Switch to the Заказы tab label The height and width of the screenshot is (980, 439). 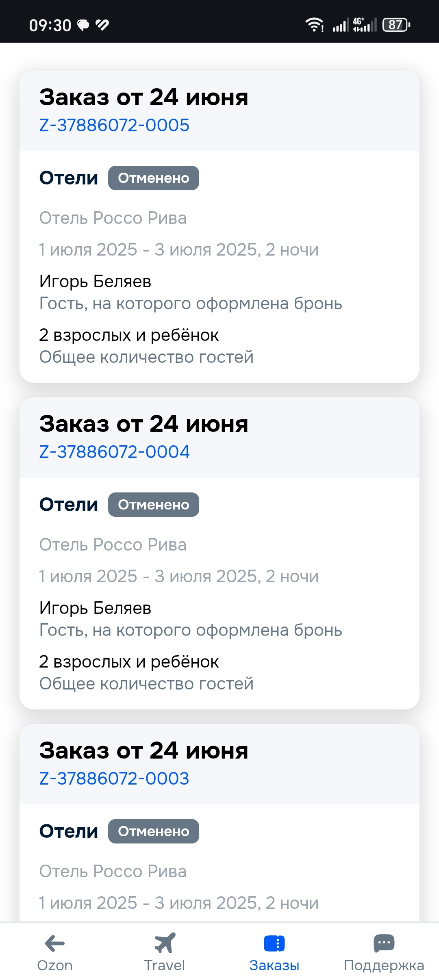[274, 965]
